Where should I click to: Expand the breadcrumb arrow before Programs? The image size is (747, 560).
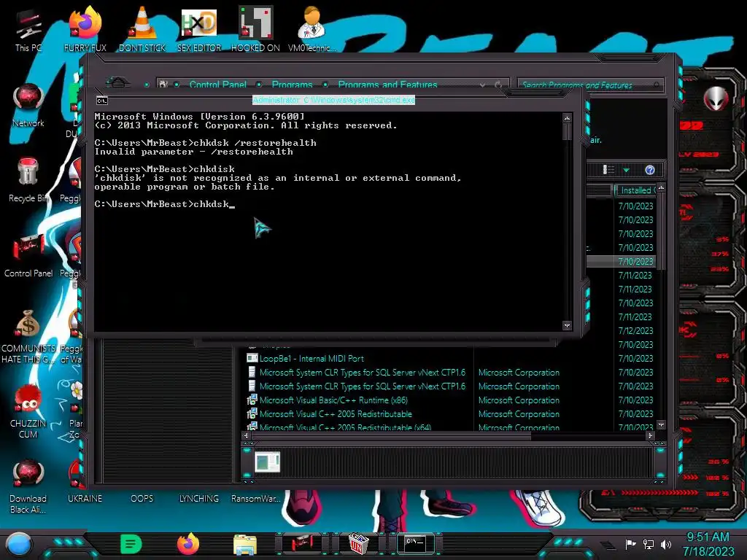point(259,85)
